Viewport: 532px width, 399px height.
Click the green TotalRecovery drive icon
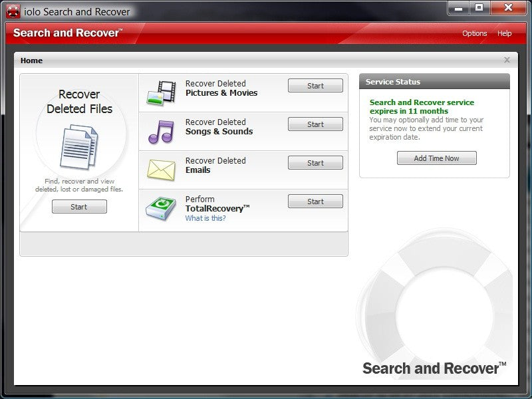click(161, 209)
